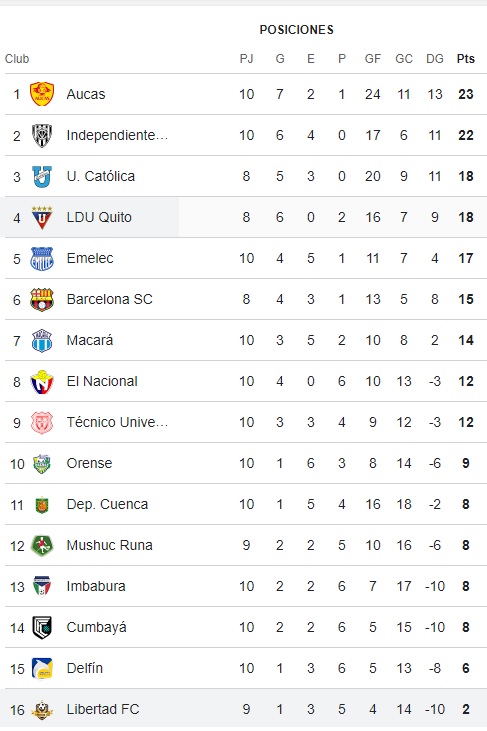Select the Macará club crest
Viewport: 487px width, 731px height.
[42, 340]
